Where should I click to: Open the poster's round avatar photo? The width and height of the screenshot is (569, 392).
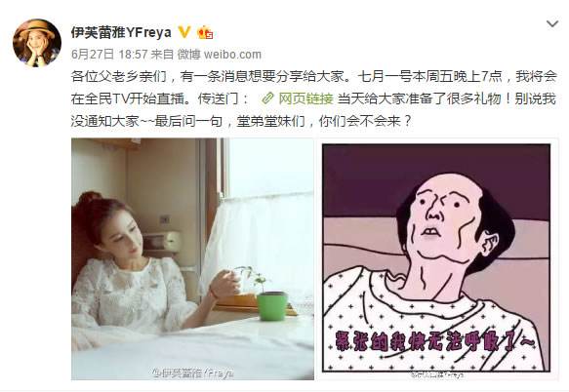coord(37,43)
